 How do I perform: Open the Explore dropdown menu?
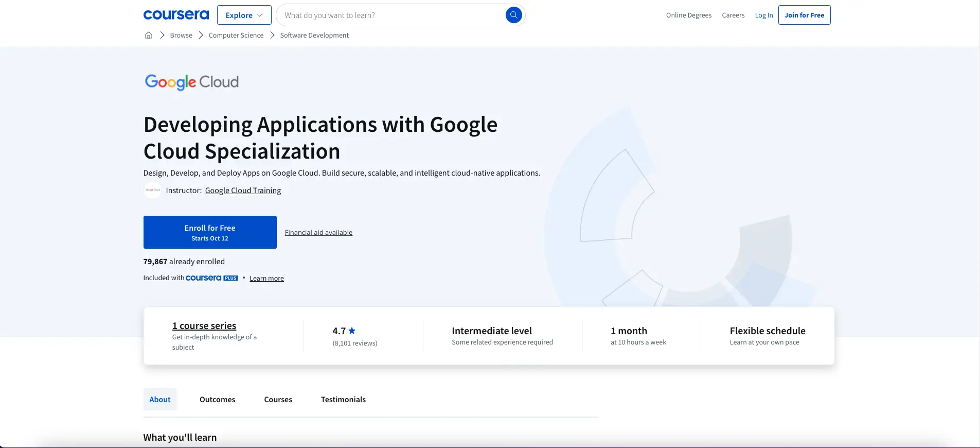coord(244,15)
